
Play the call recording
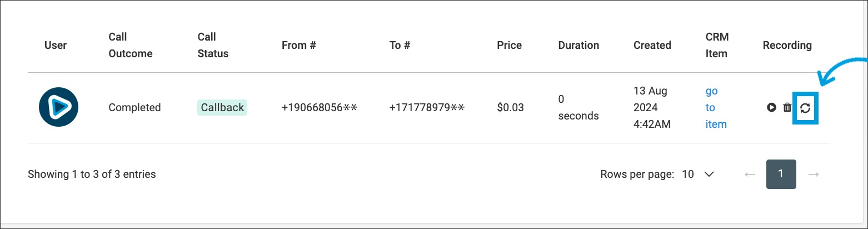771,108
